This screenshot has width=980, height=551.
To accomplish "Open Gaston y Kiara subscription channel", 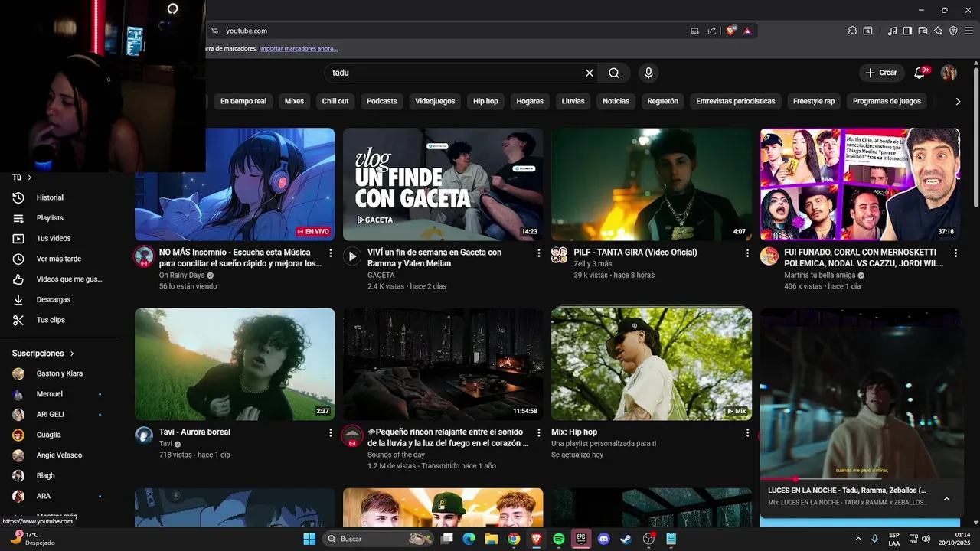I will (x=59, y=373).
